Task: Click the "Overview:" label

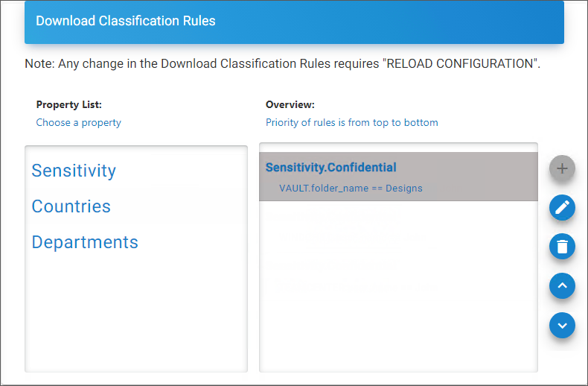Action: (290, 105)
